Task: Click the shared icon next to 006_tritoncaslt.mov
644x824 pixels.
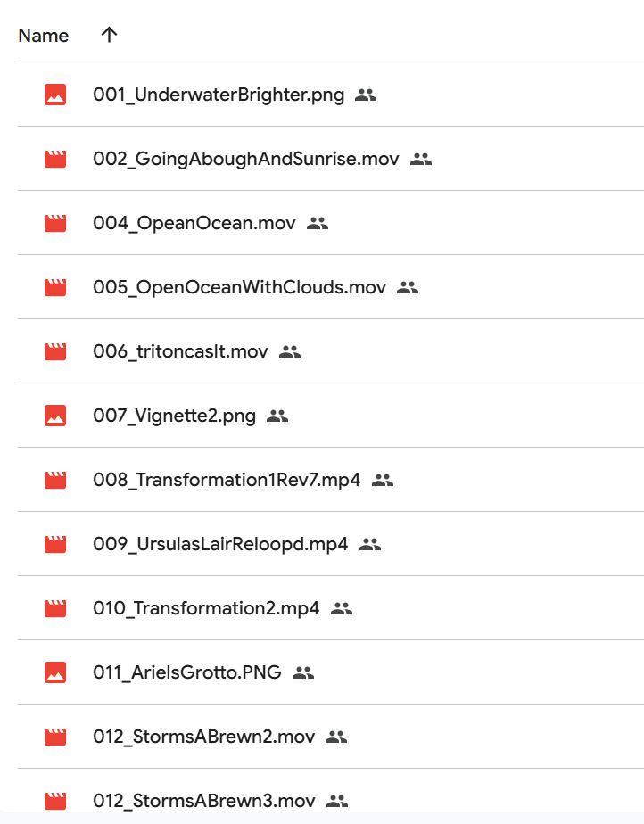Action: [x=290, y=351]
